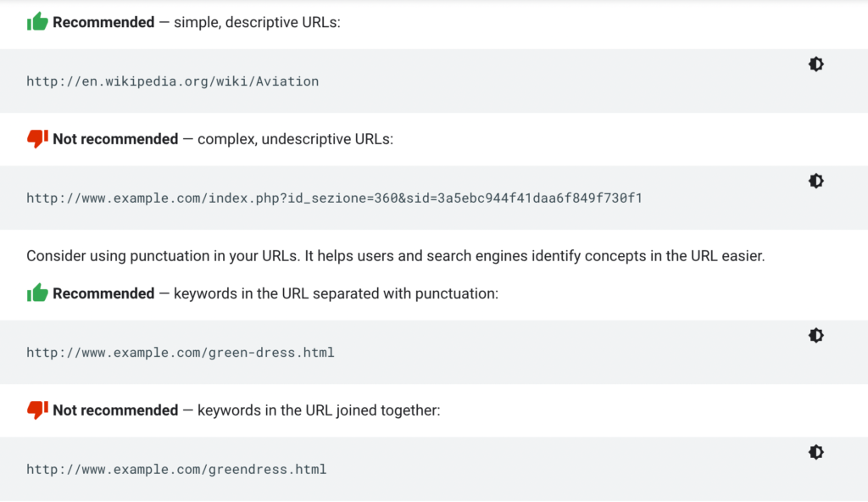
Task: Click thumbs-down icon beside complex undescriptive URLs
Action: tap(37, 139)
